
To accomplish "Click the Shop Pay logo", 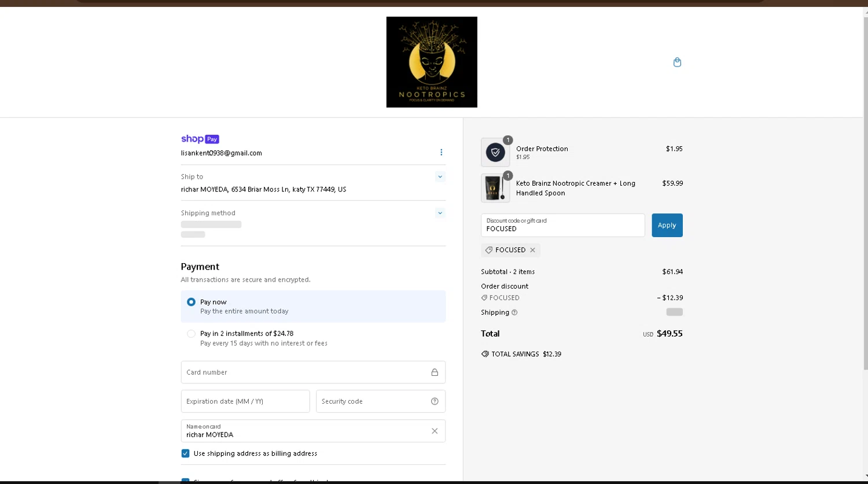I will (200, 139).
